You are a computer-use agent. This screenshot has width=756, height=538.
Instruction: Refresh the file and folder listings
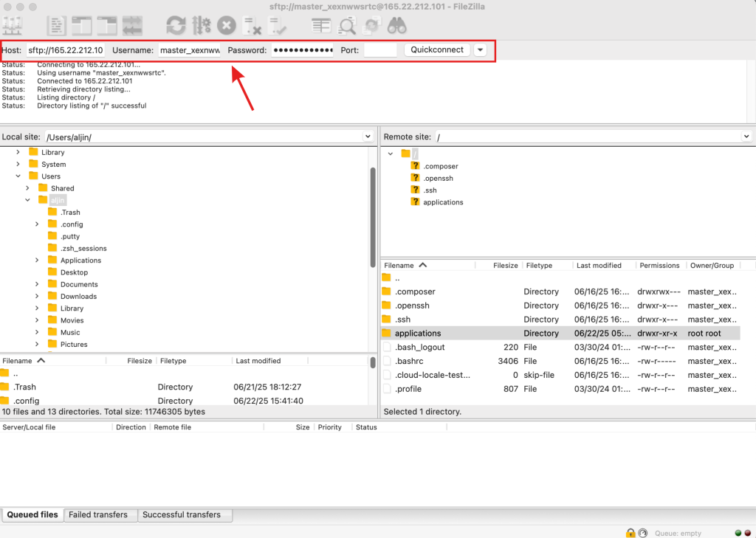(175, 26)
